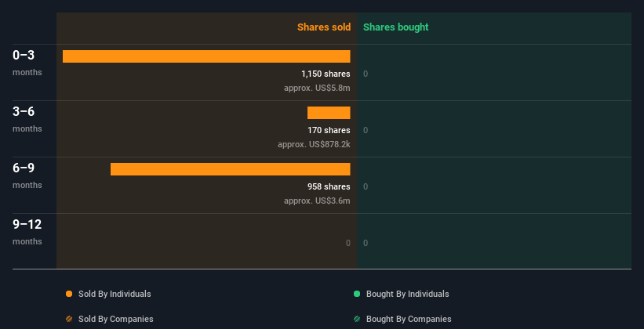Toggle the Bought By Companies legend label
Screen dimensions: 644x329
coord(409,319)
